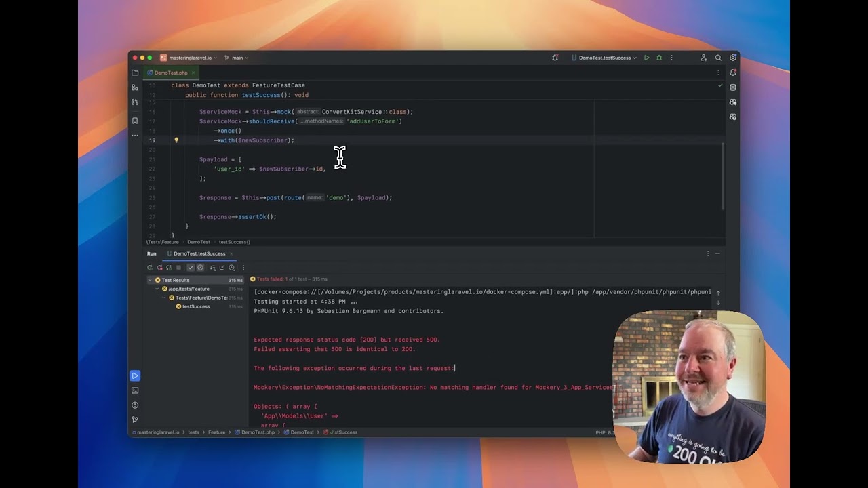Open editor tabs options menu

coord(718,73)
